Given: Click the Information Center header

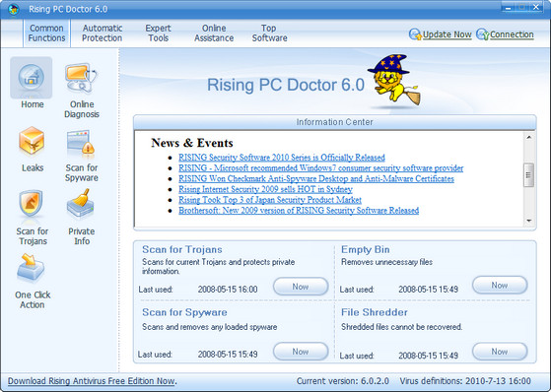Looking at the screenshot, I should pyautogui.click(x=334, y=122).
